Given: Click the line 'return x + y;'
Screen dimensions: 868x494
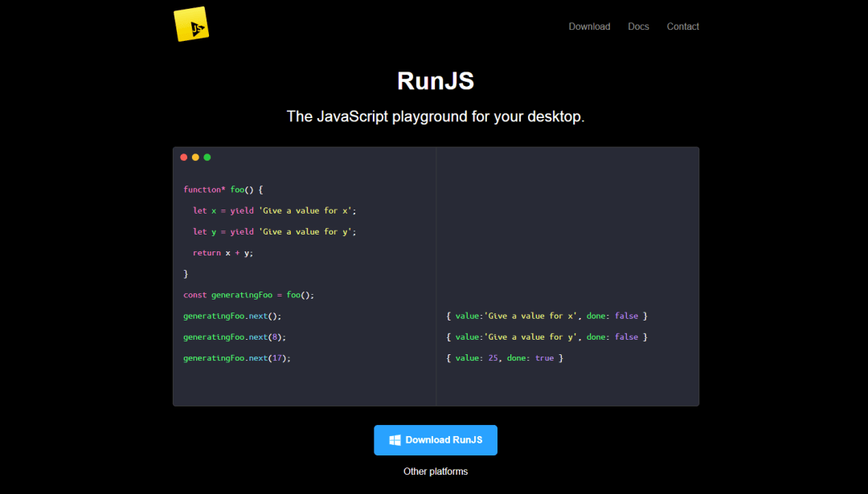Looking at the screenshot, I should [x=223, y=253].
